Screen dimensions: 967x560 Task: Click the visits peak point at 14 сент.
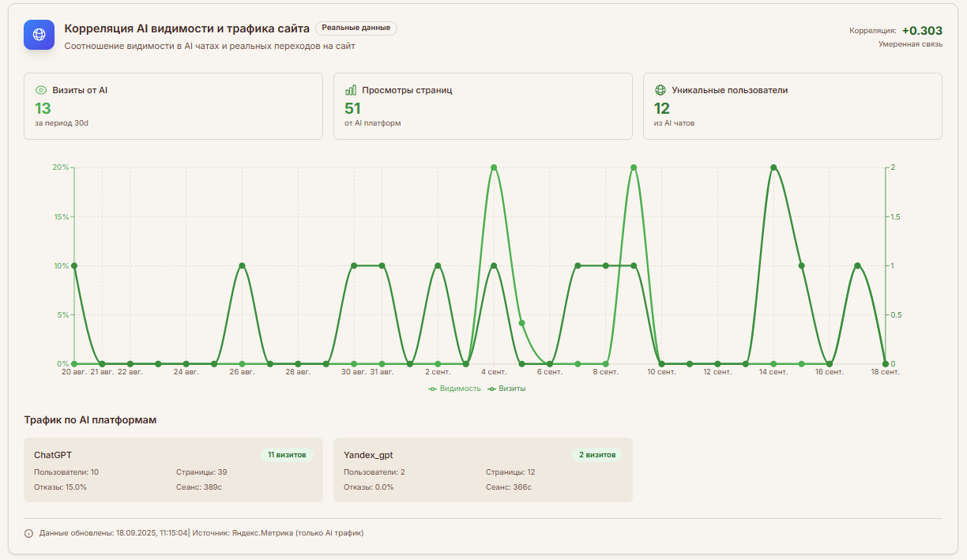[773, 167]
